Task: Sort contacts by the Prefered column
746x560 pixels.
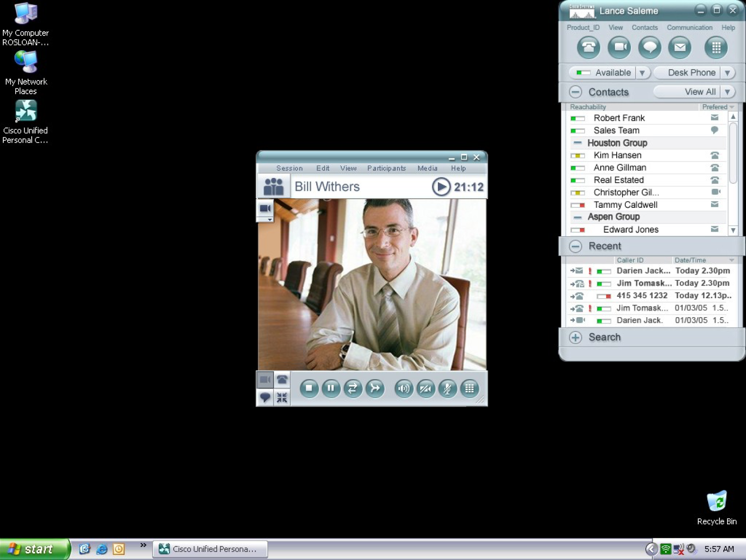Action: tap(718, 107)
